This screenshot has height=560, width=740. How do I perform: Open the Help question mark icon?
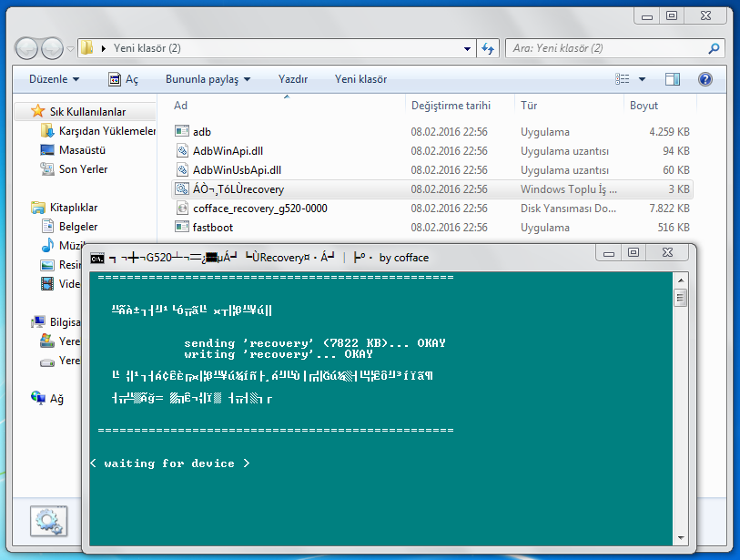click(705, 79)
